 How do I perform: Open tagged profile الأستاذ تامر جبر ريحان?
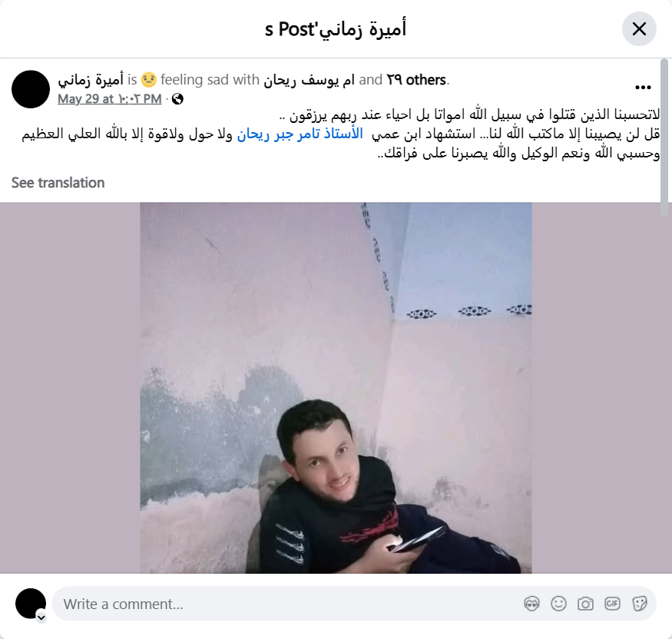coord(300,134)
